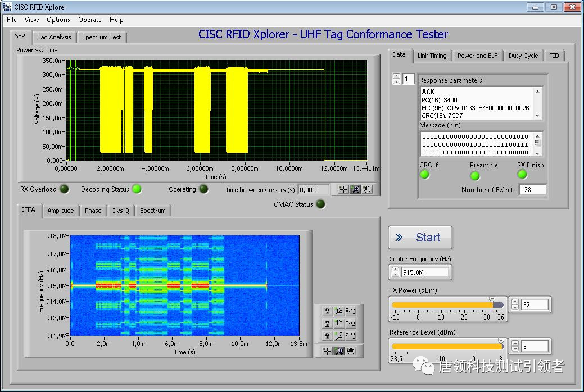Click Time between Cursors value field

(x=314, y=189)
